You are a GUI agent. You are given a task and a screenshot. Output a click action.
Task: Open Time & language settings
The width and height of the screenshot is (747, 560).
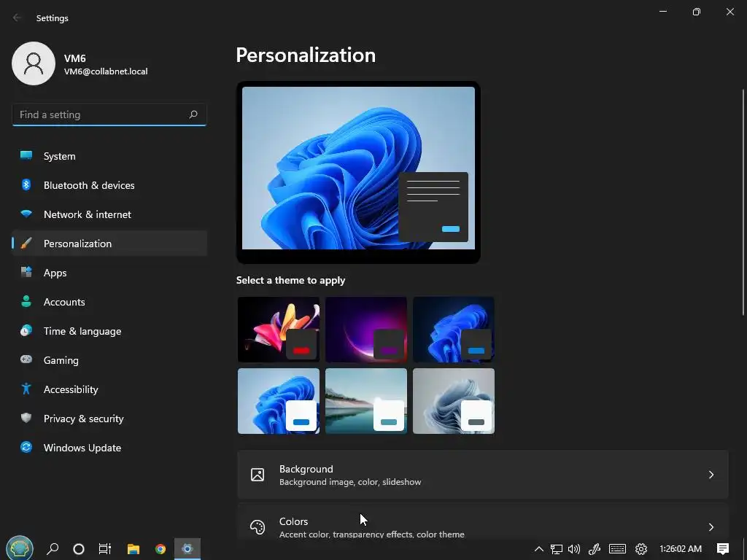[109, 331]
